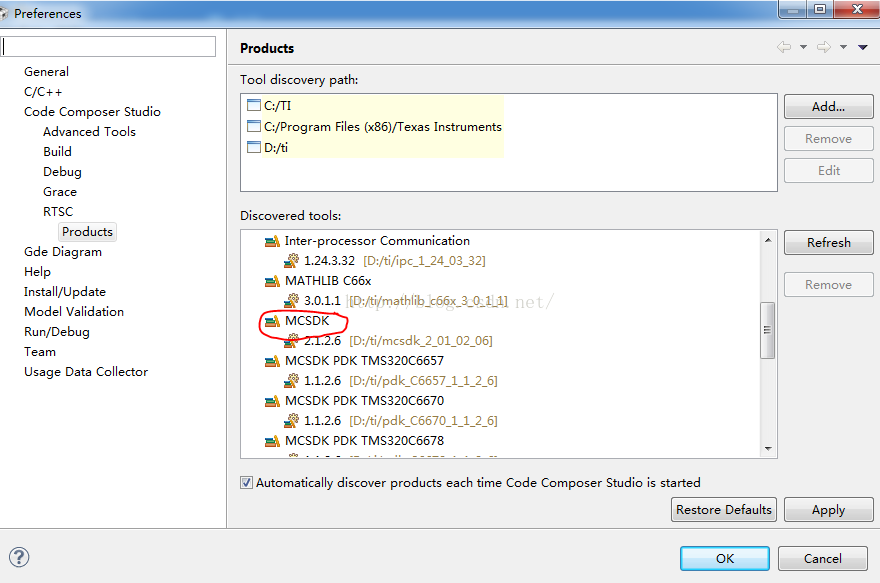Open the help question mark icon

19,557
